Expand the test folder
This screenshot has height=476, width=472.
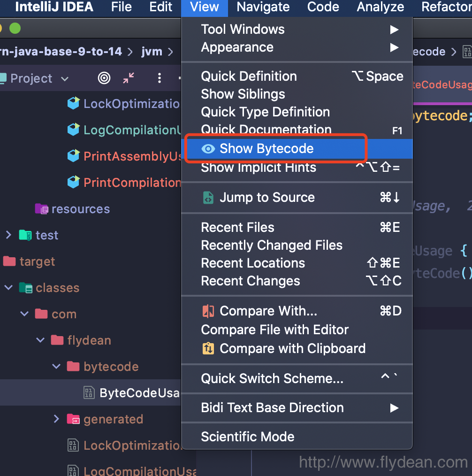(8, 235)
